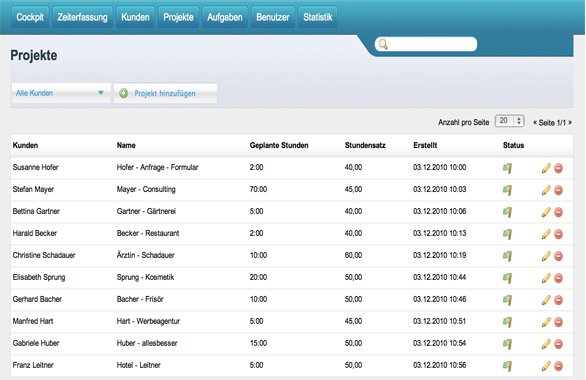This screenshot has height=380, width=586.
Task: Click Projekt hinzufügen button
Action: [x=165, y=93]
